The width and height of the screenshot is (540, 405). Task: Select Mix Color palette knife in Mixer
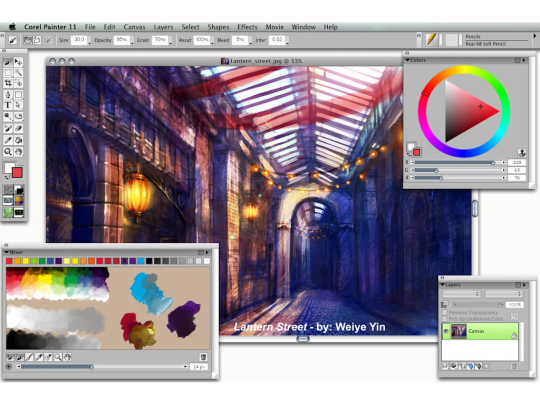click(x=30, y=357)
